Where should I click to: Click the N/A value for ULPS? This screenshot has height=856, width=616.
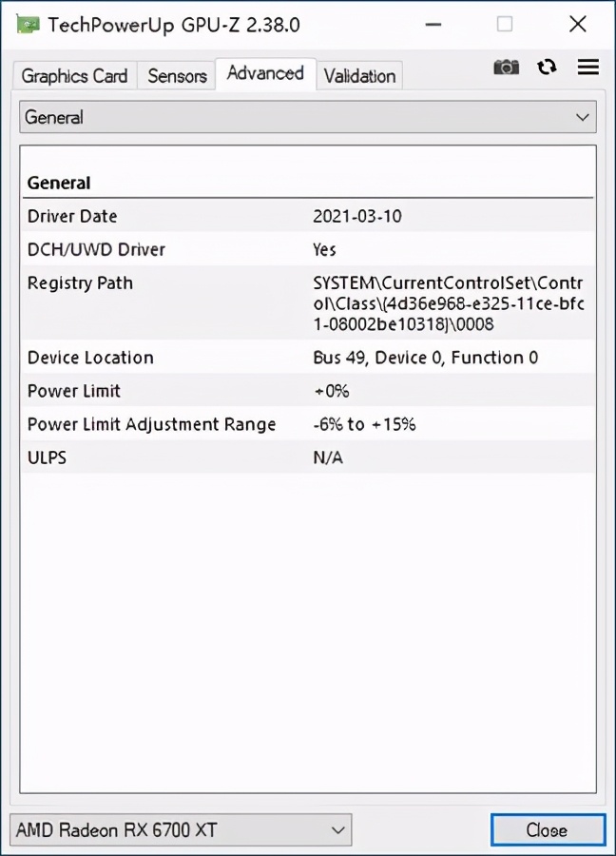(328, 457)
